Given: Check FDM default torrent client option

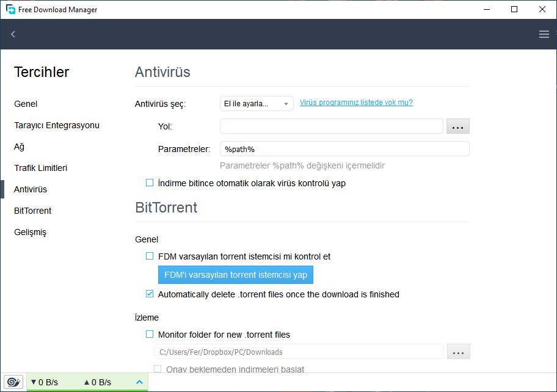Looking at the screenshot, I should (150, 256).
